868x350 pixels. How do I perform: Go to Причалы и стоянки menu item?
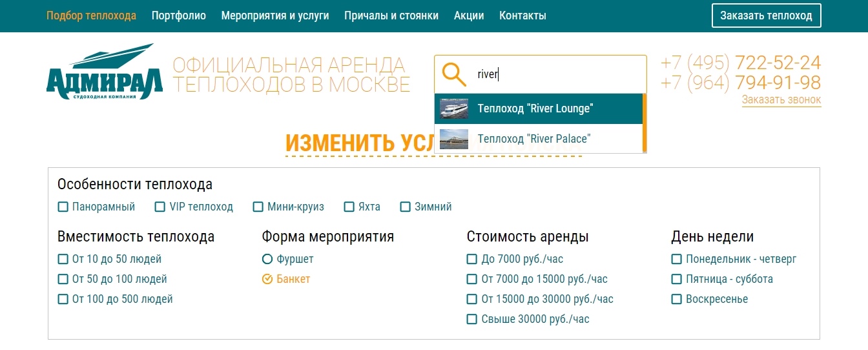391,15
